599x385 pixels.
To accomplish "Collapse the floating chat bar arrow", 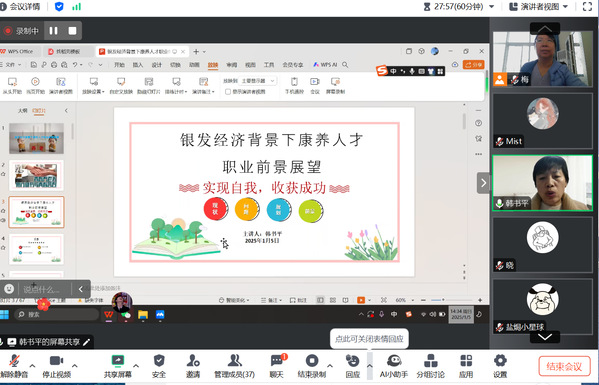I will coord(81,289).
